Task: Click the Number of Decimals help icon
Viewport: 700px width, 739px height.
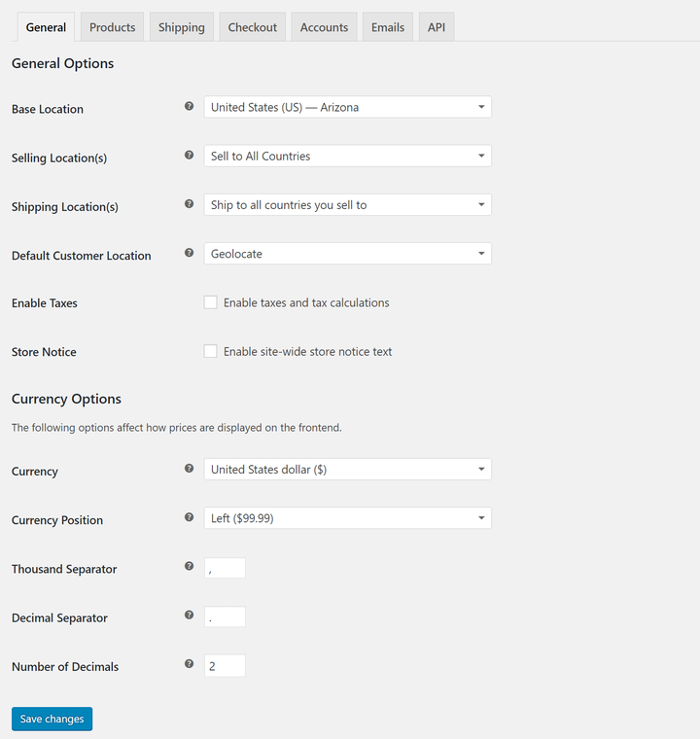Action: tap(190, 664)
